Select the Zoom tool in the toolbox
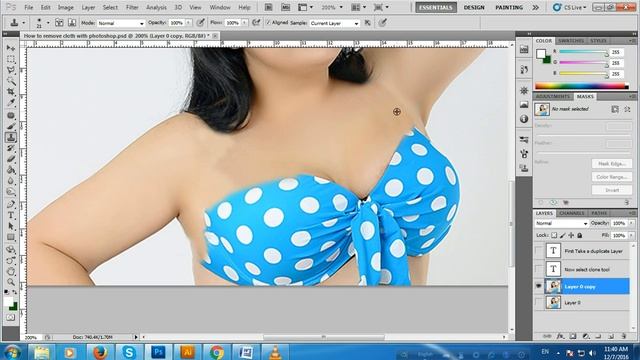640x360 pixels. click(11, 282)
